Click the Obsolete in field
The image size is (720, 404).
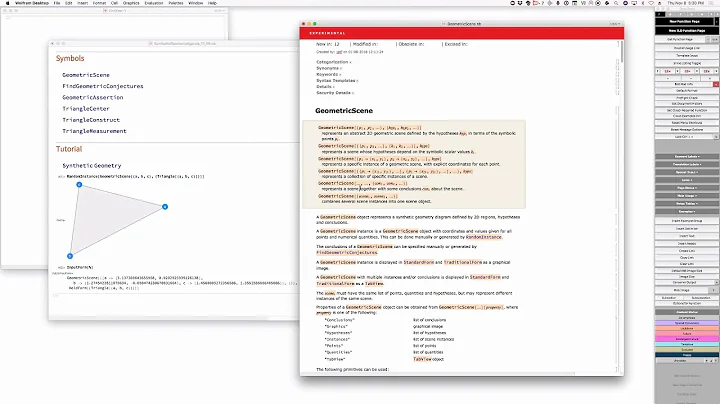click(411, 44)
